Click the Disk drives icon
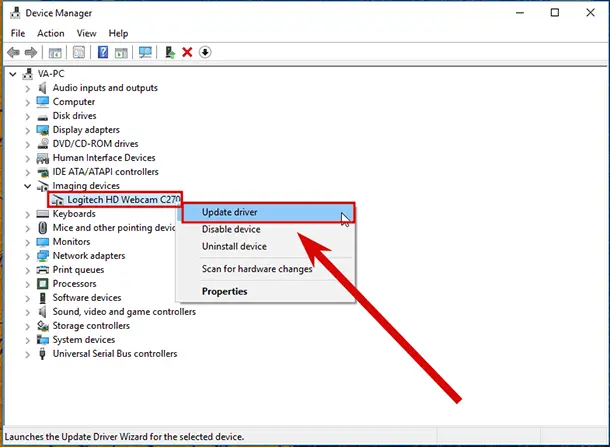 [x=42, y=116]
